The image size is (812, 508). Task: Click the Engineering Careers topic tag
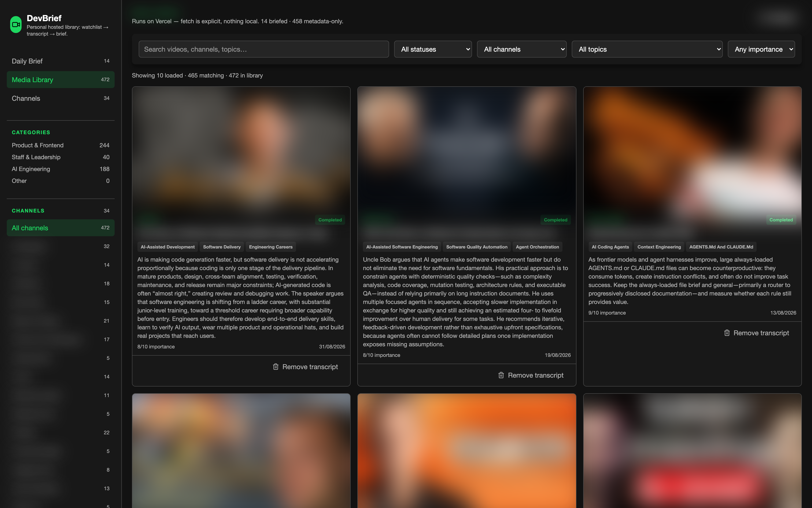click(x=271, y=247)
